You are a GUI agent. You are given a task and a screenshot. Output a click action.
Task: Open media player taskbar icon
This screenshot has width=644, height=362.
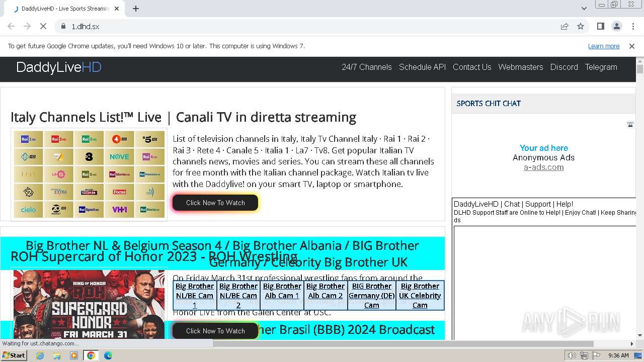[x=74, y=355]
